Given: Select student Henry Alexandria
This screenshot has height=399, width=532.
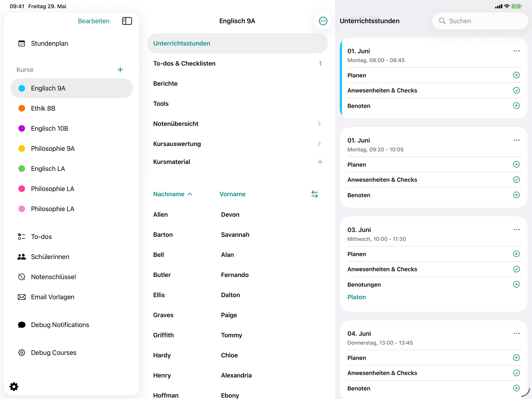Looking at the screenshot, I should coord(237,376).
